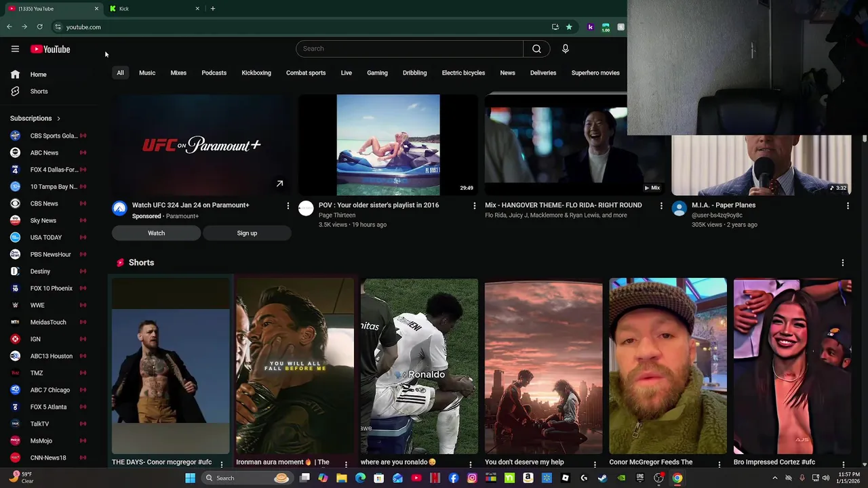Open the Windows Start menu
This screenshot has width=868, height=488.
coord(190,478)
